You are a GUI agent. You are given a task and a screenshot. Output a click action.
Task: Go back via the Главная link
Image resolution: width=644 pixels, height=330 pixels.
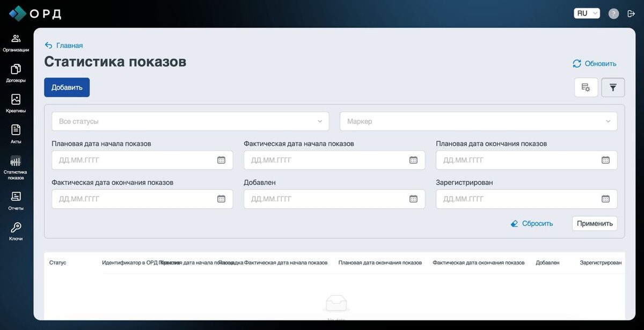tap(70, 46)
